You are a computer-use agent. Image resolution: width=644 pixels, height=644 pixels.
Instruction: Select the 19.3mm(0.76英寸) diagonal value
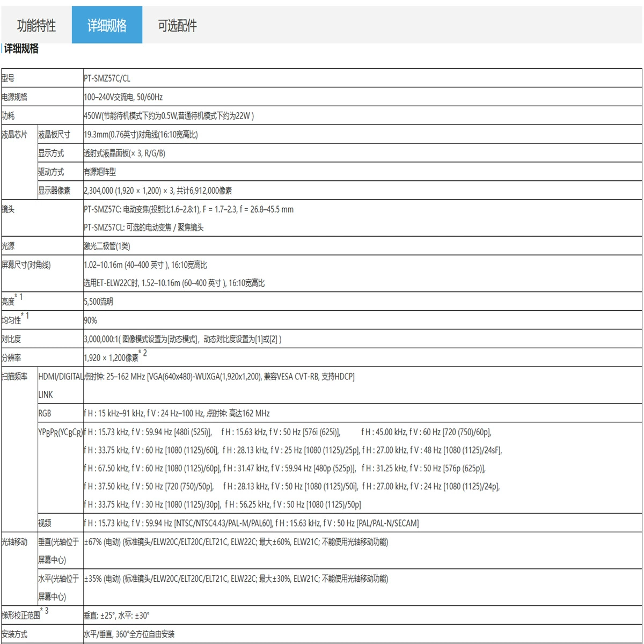click(x=141, y=135)
